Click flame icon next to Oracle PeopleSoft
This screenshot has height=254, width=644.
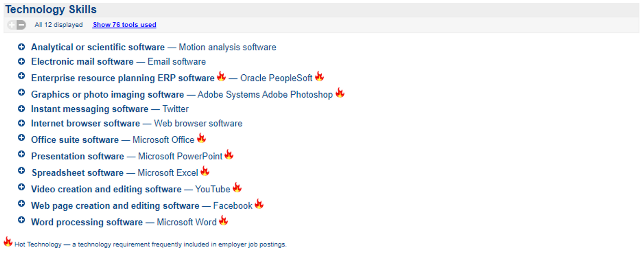pyautogui.click(x=319, y=76)
